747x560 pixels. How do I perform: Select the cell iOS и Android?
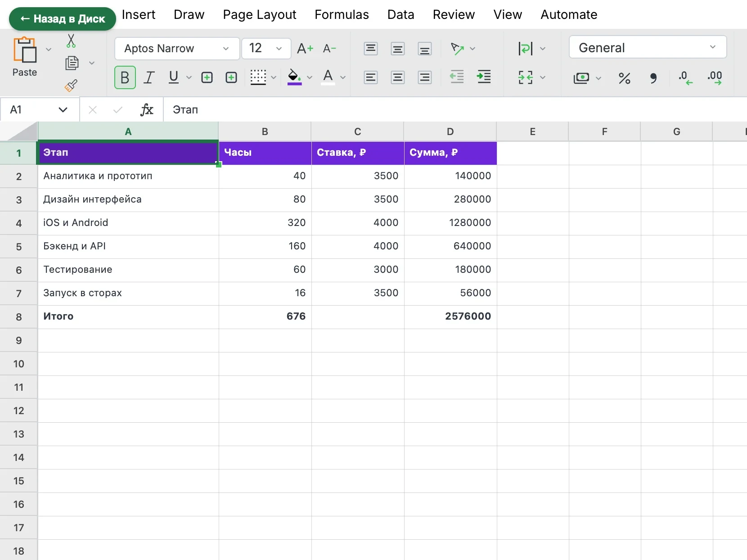tap(128, 223)
